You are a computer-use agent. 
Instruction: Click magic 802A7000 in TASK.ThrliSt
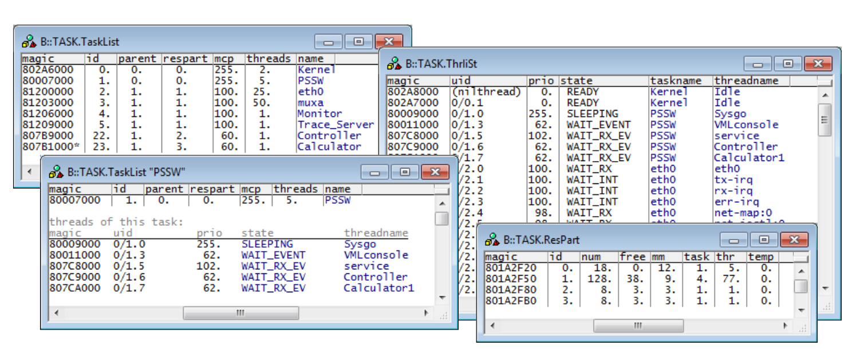(413, 103)
